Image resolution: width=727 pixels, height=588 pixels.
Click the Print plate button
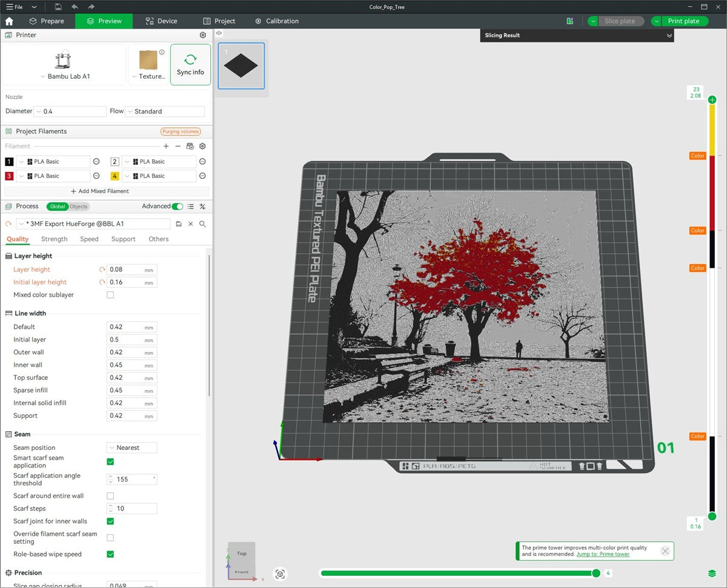pyautogui.click(x=684, y=21)
